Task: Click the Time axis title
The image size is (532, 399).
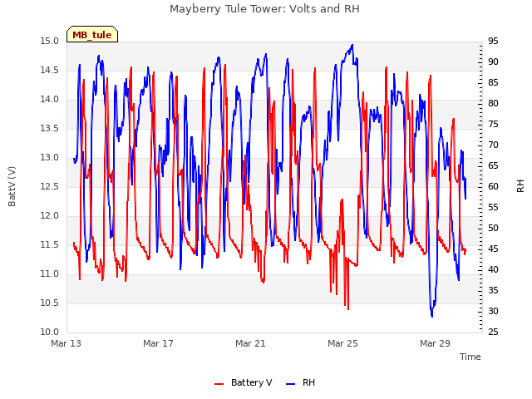Action: tap(470, 357)
